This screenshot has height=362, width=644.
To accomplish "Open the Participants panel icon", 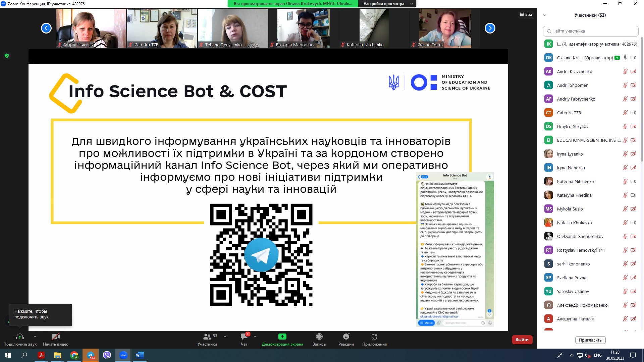I will click(207, 337).
